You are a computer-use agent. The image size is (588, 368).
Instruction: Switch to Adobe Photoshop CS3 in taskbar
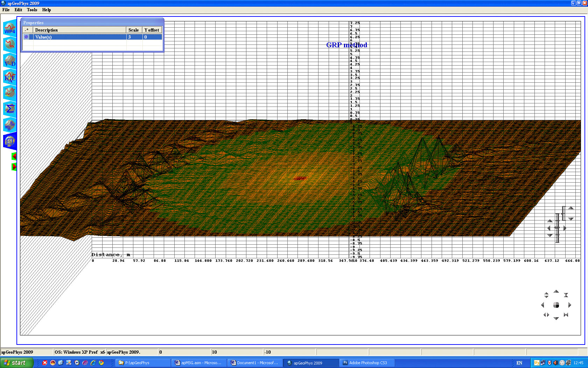pyautogui.click(x=367, y=363)
